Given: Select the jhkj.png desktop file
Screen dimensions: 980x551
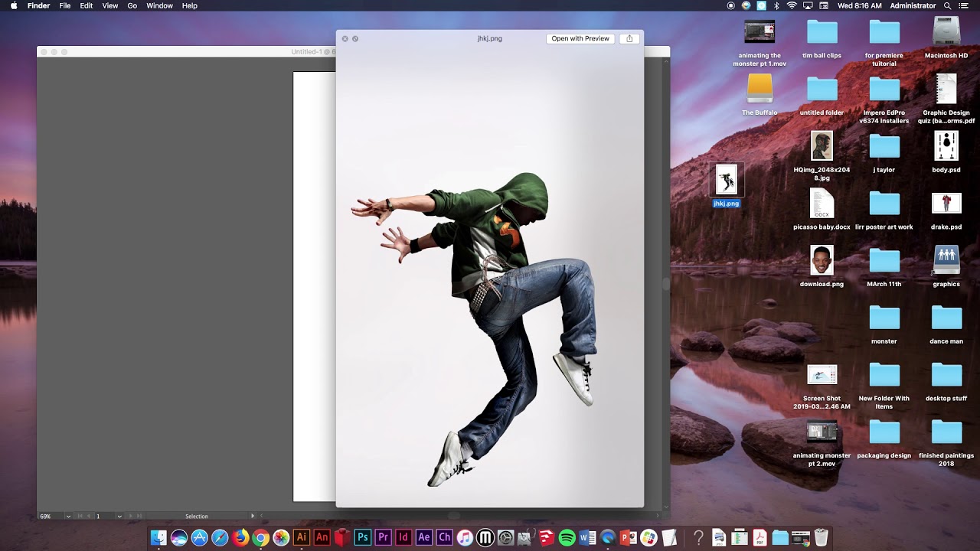Looking at the screenshot, I should tap(726, 186).
